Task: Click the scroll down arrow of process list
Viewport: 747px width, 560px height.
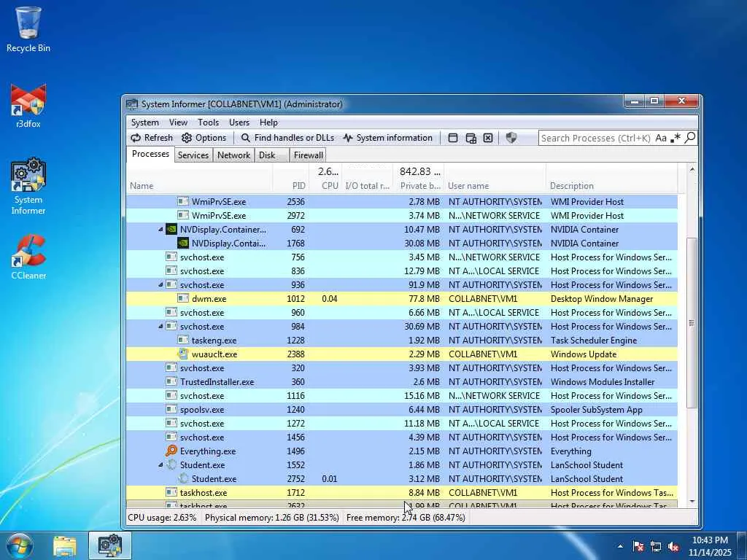Action: pos(692,502)
